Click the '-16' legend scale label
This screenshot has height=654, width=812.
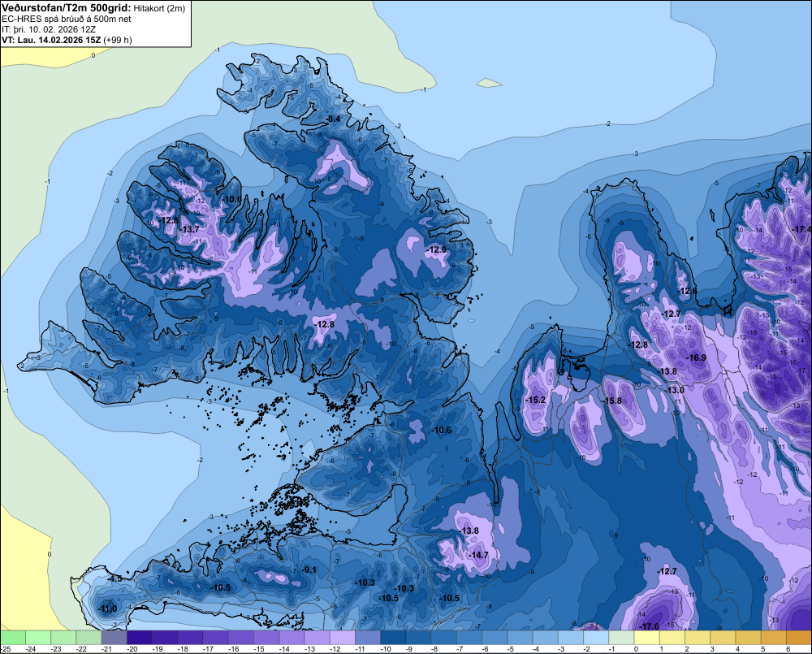pyautogui.click(x=234, y=649)
